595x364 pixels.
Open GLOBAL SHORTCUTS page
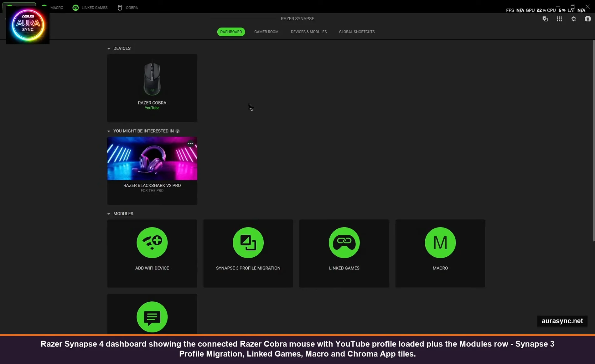pos(356,32)
